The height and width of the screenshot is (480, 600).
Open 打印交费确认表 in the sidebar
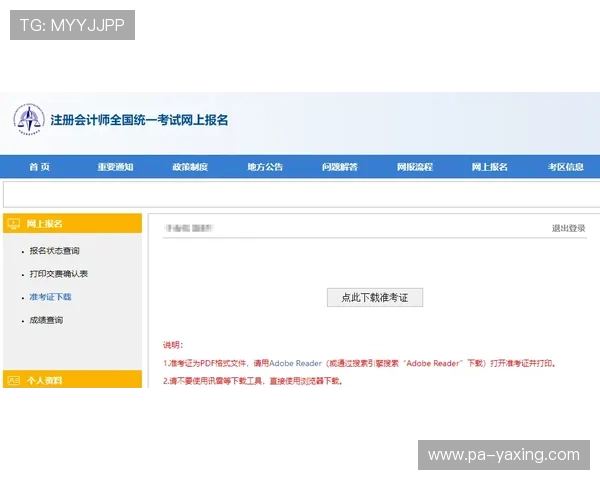59,274
